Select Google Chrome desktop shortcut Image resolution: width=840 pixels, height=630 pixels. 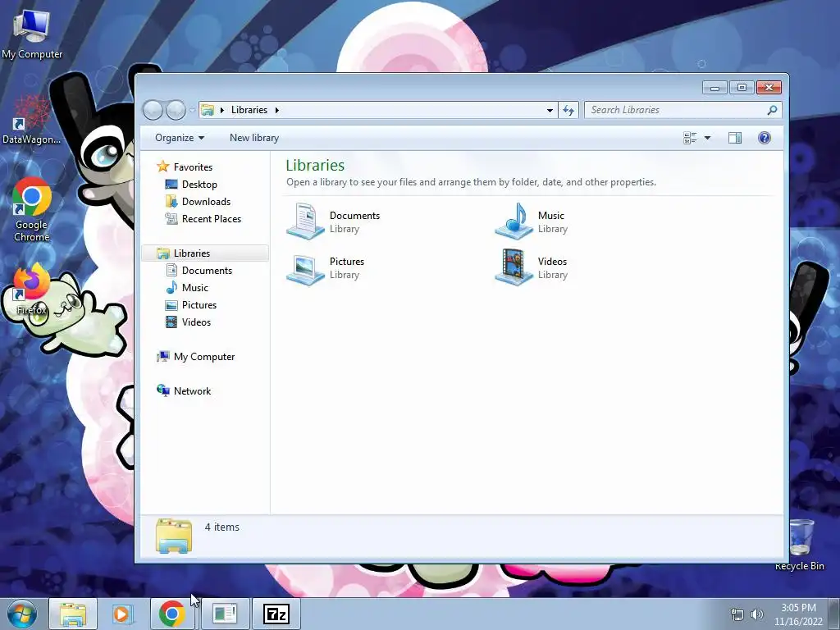coord(32,210)
